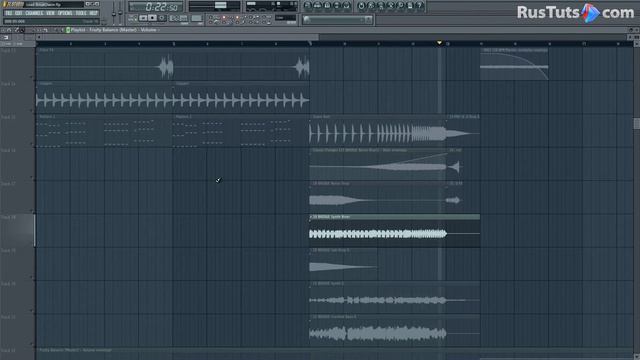Open the green playlist options menu arrow
640x360 pixels.
click(68, 30)
